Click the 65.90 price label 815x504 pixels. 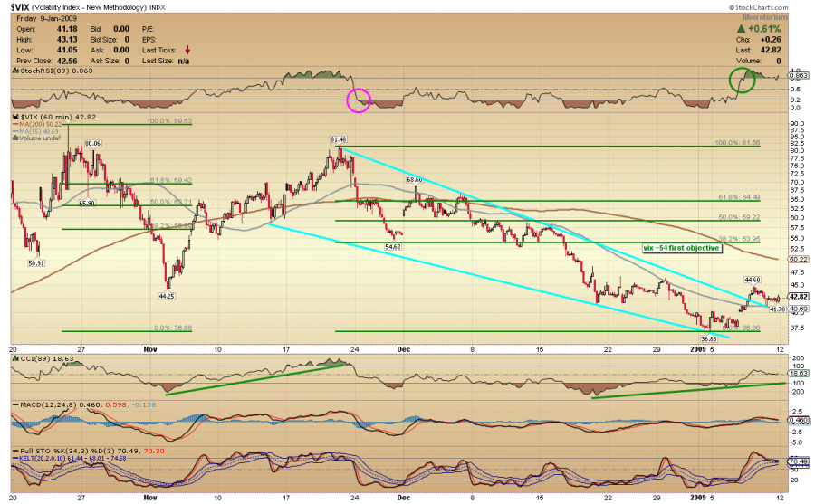coord(87,204)
